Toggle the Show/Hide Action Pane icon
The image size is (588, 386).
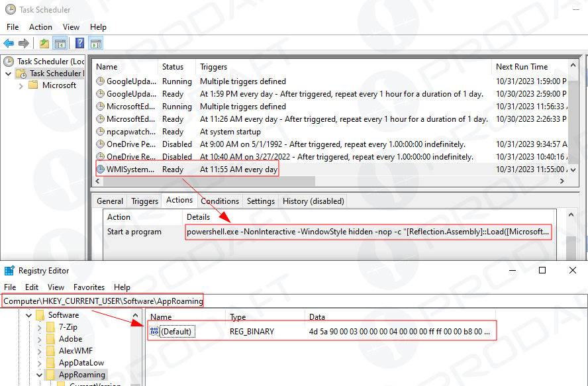pyautogui.click(x=96, y=44)
